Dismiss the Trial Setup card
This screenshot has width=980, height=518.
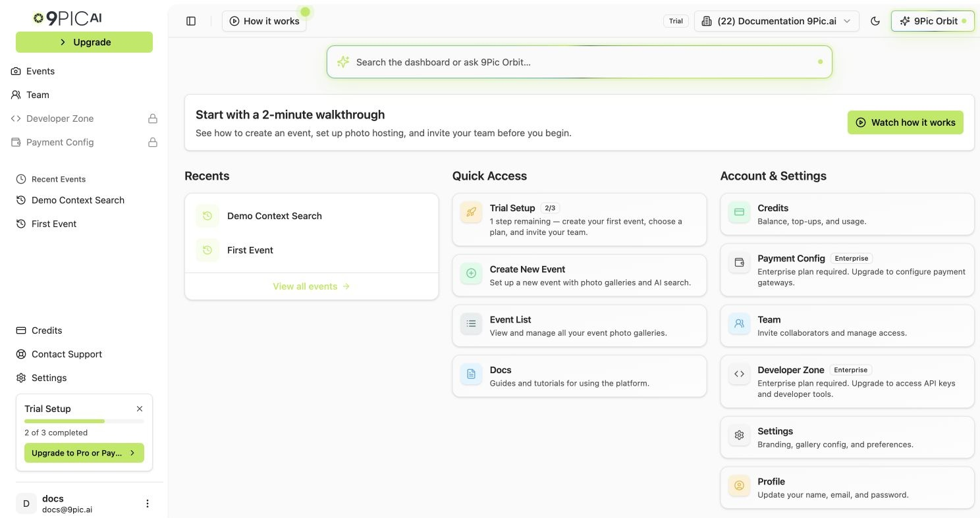140,409
